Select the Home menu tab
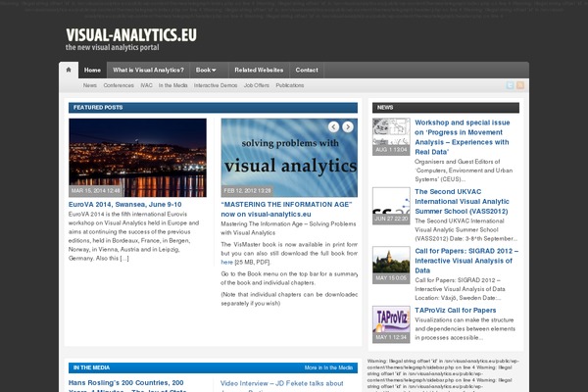Viewport: 588px width, 392px height. pos(92,71)
